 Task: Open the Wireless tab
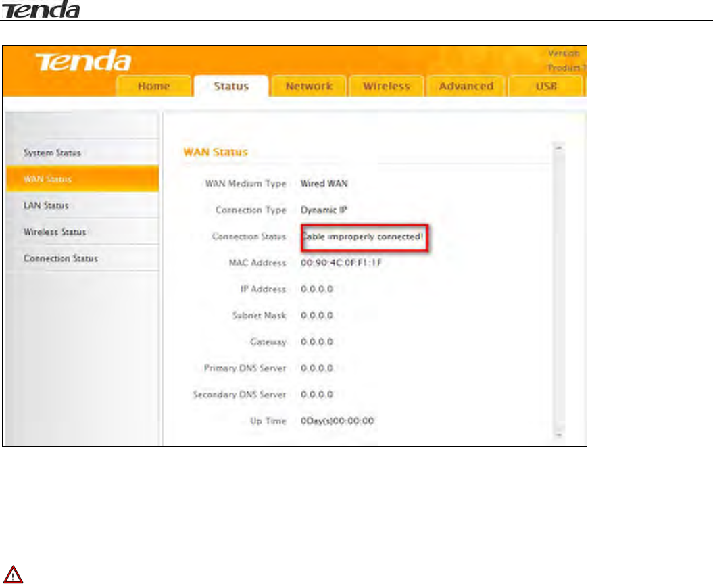pyautogui.click(x=387, y=86)
